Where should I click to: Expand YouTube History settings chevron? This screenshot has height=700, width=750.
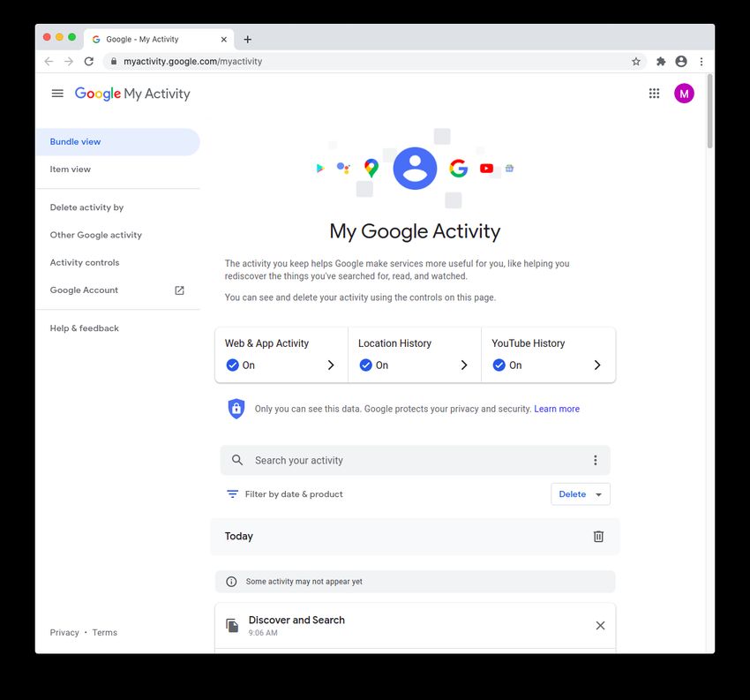[x=597, y=365]
